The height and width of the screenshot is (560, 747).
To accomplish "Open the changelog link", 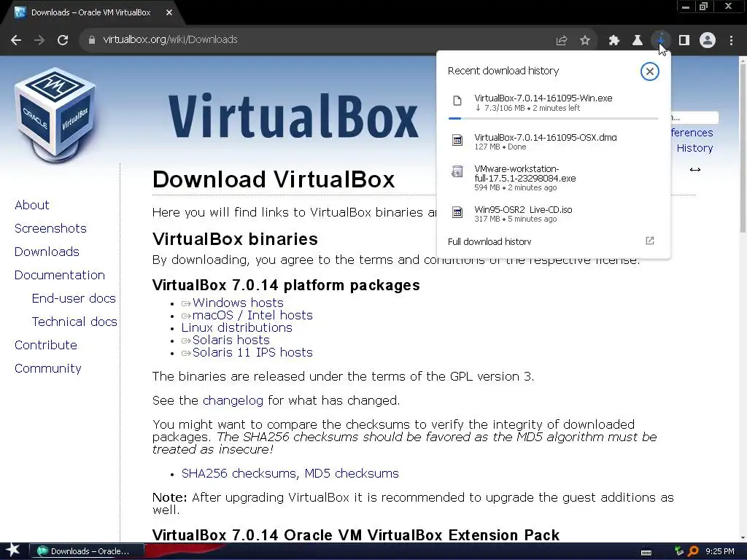I will tap(233, 400).
